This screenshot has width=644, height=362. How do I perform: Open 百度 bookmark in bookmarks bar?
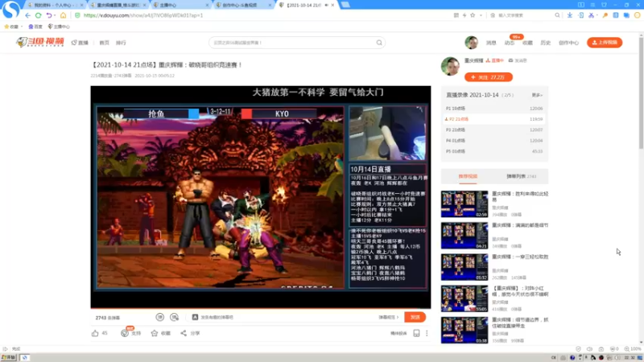(35, 27)
